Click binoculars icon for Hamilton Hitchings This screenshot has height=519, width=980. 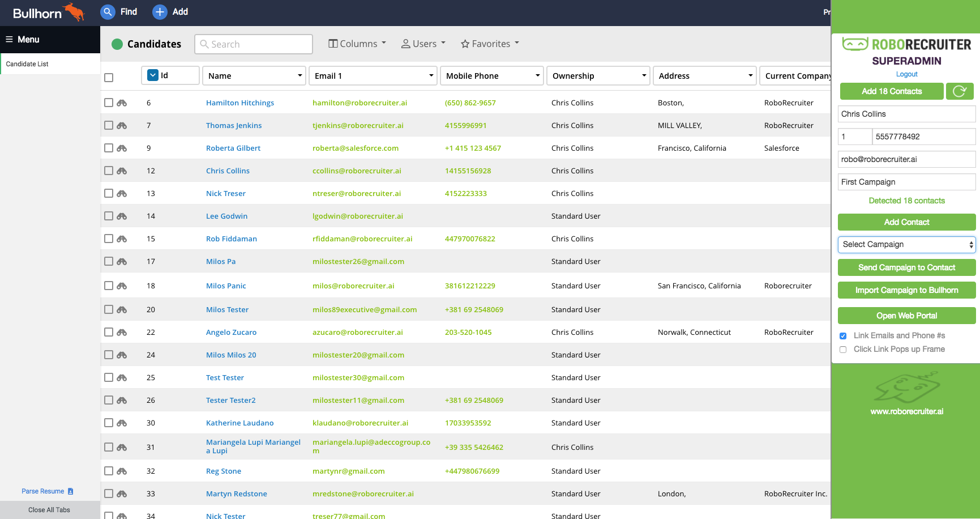122,103
